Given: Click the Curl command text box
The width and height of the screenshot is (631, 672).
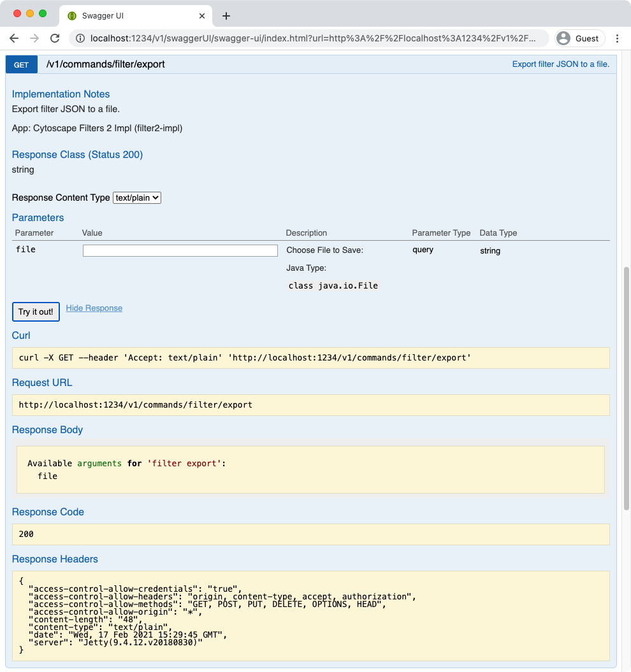Looking at the screenshot, I should click(x=310, y=358).
